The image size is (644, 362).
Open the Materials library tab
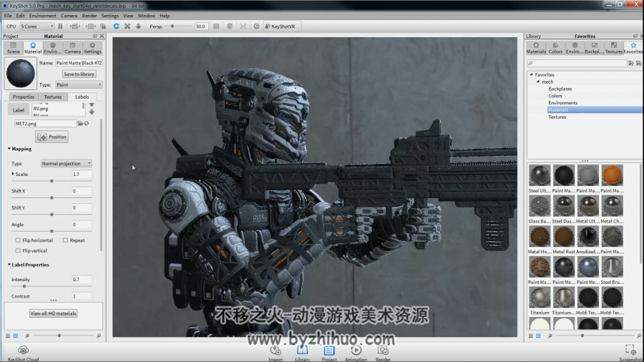(x=536, y=48)
